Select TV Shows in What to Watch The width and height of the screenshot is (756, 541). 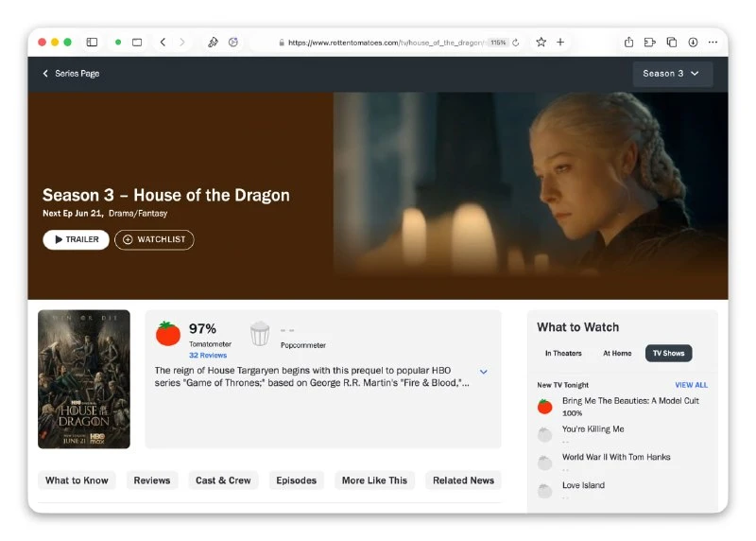pos(669,354)
